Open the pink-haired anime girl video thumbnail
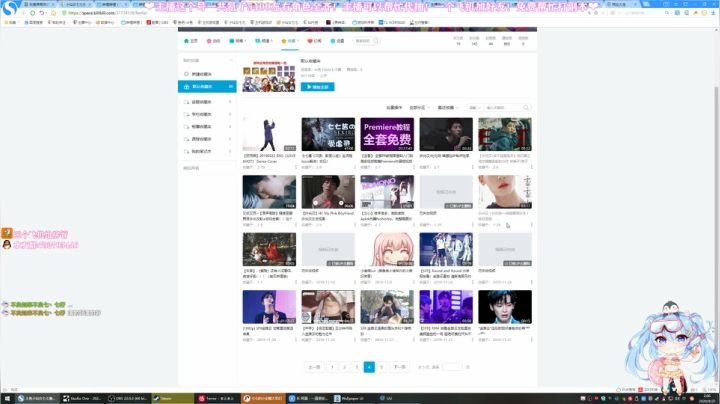Image resolution: width=720 pixels, height=404 pixels. 387,249
